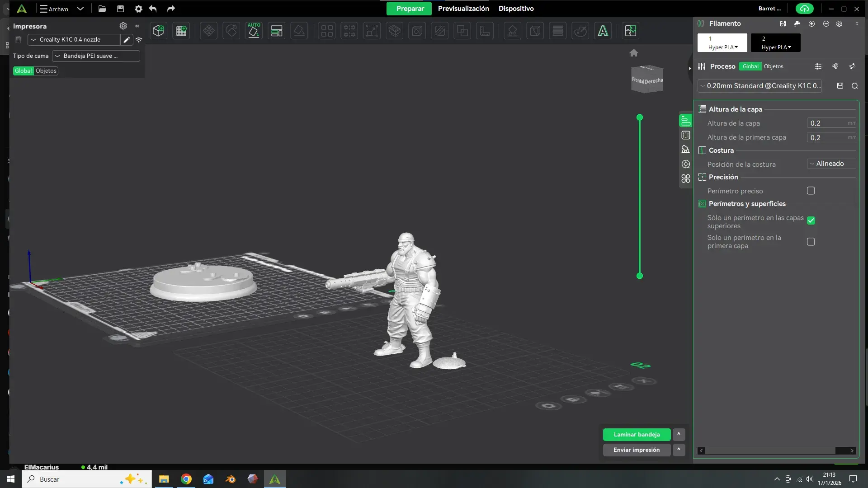Click the Add plate grid icon

pyautogui.click(x=181, y=31)
